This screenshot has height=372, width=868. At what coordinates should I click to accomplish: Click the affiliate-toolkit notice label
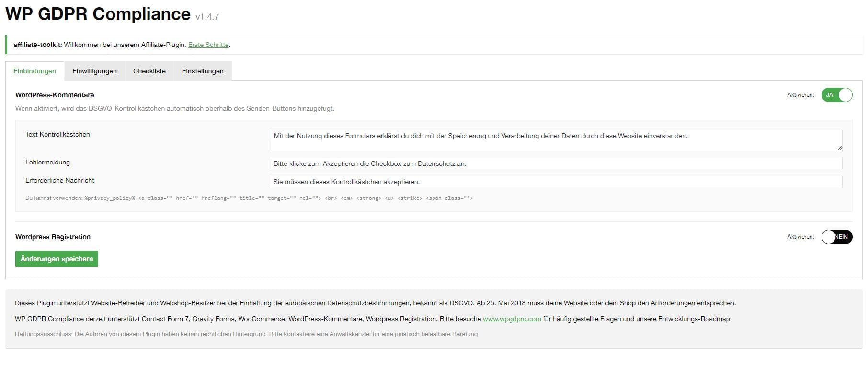click(x=38, y=45)
